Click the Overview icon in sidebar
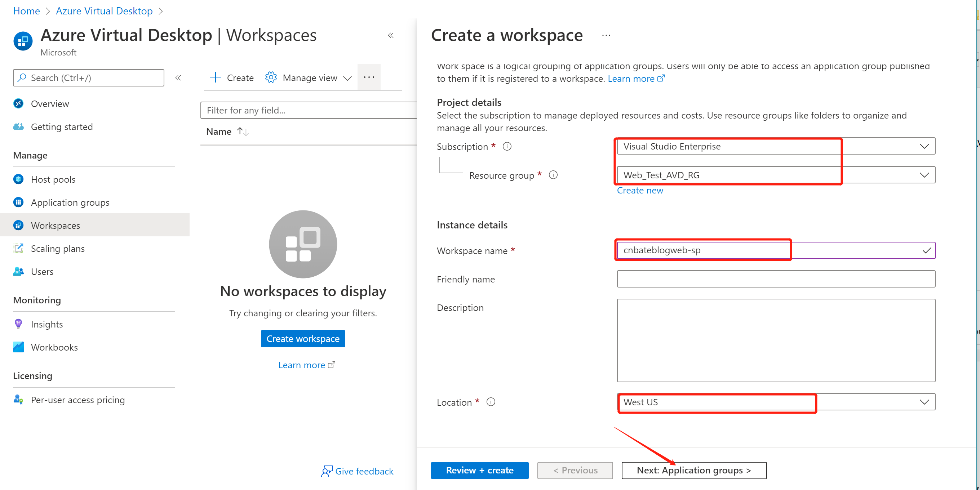Image resolution: width=980 pixels, height=490 pixels. click(x=18, y=103)
